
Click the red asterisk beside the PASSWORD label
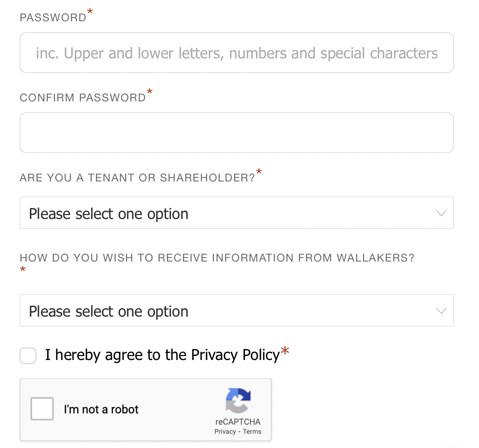pos(90,12)
